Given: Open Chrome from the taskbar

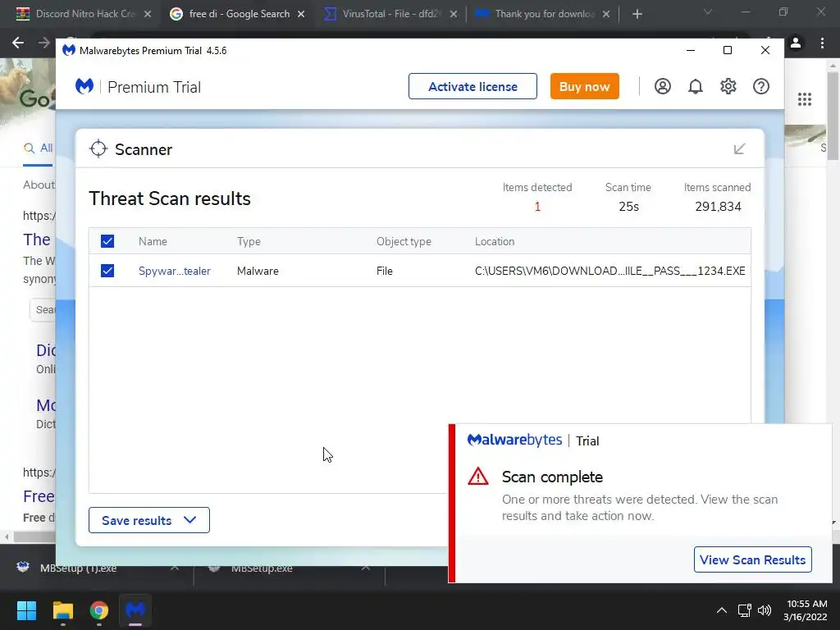Looking at the screenshot, I should pos(99,610).
